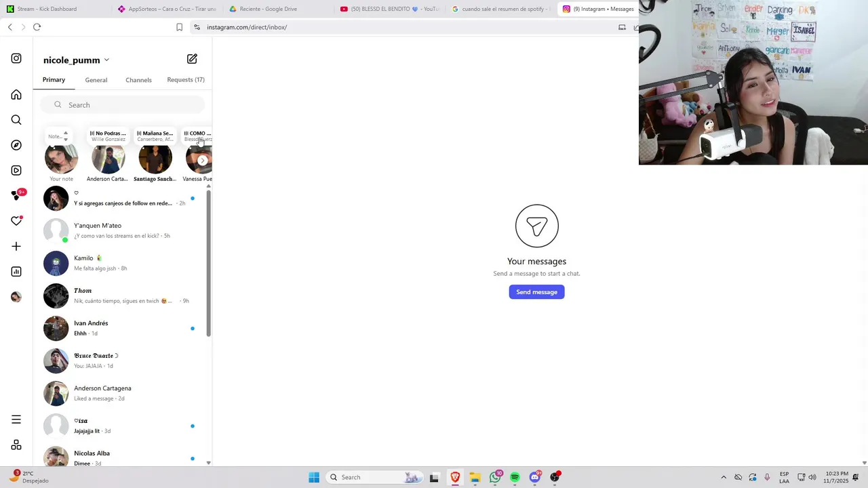The width and height of the screenshot is (868, 488).
Task: Open File Explorer in the taskbar
Action: click(475, 477)
